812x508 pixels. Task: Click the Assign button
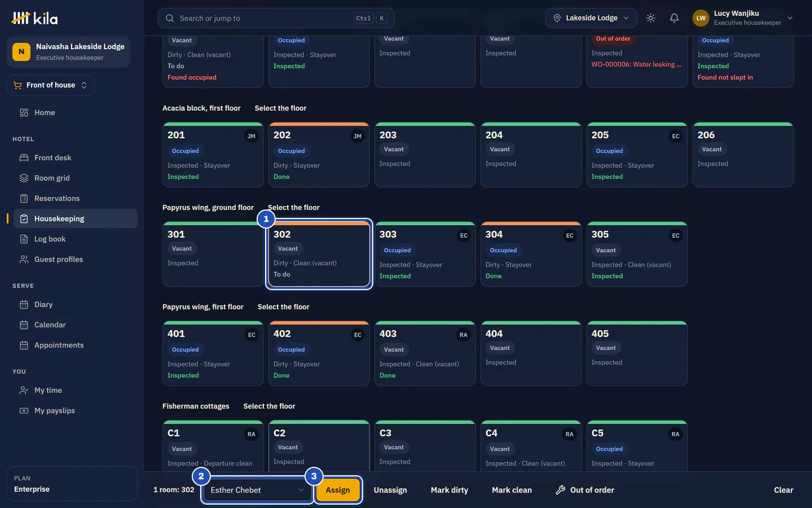point(338,490)
